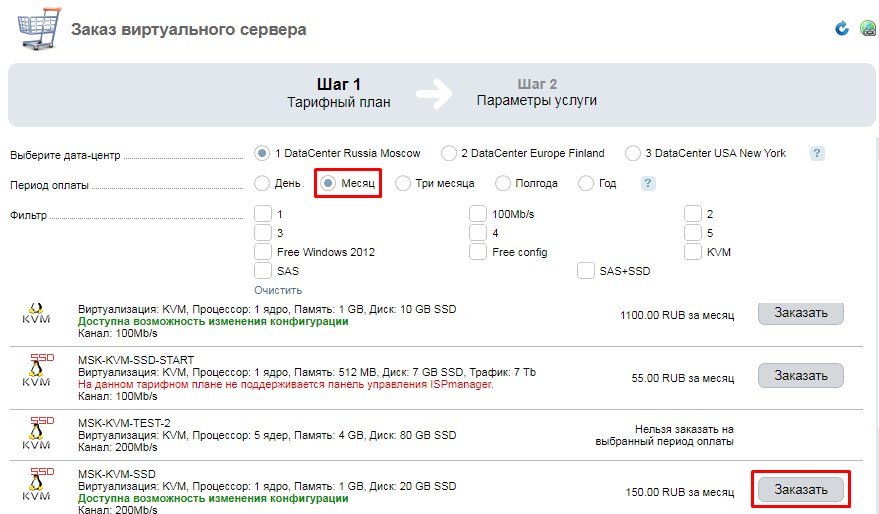The image size is (879, 514).
Task: Click the green globe icon at top right
Action: click(x=868, y=28)
